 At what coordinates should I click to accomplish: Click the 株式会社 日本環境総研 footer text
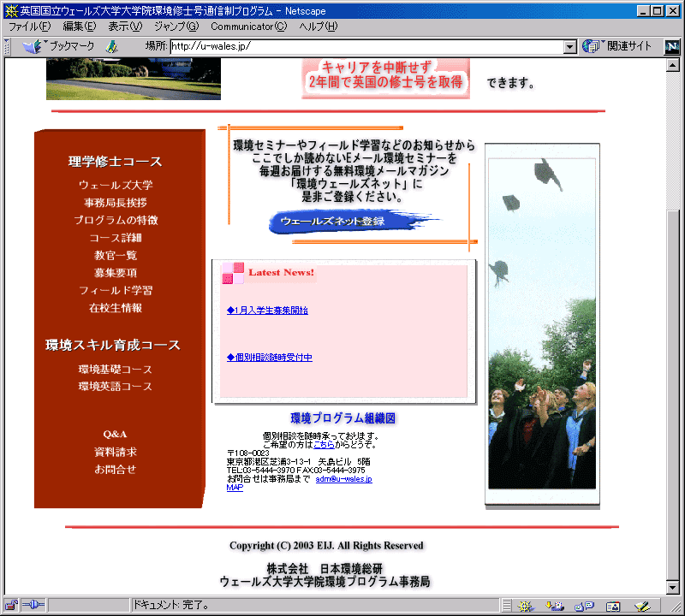[x=325, y=569]
